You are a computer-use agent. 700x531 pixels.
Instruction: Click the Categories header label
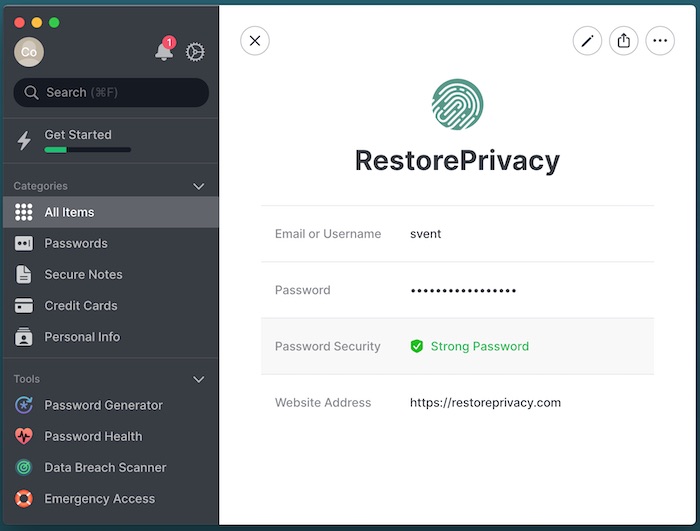[x=41, y=186]
